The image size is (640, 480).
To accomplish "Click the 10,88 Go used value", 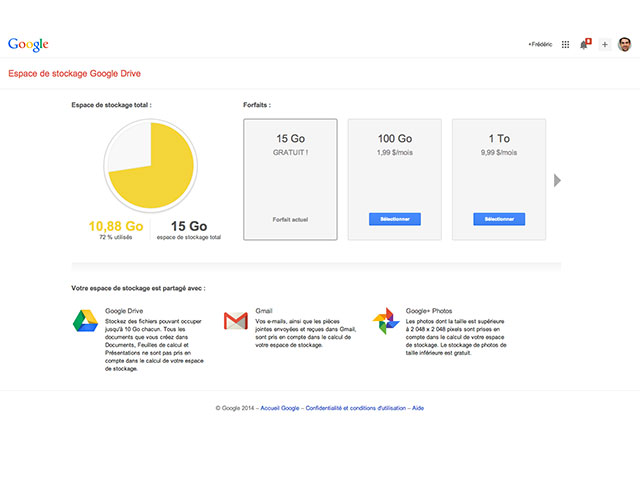I will click(116, 226).
